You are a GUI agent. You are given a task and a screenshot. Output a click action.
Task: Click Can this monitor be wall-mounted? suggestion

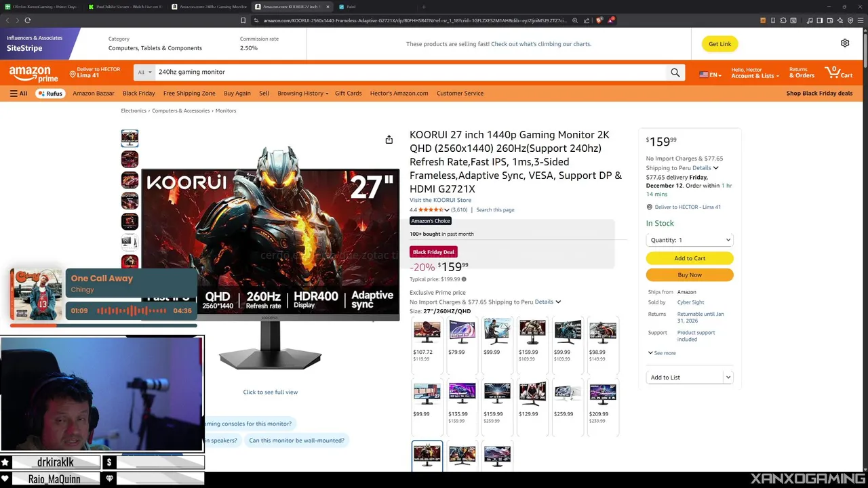click(x=296, y=441)
